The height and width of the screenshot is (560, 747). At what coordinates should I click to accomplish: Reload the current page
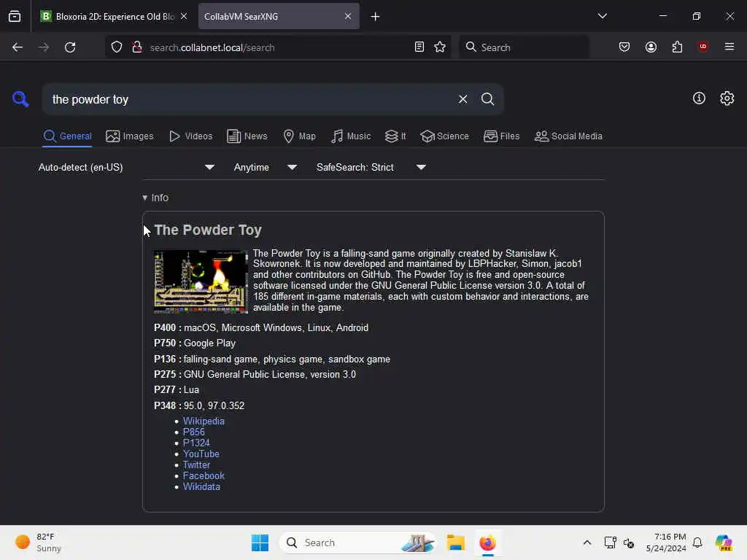point(70,47)
